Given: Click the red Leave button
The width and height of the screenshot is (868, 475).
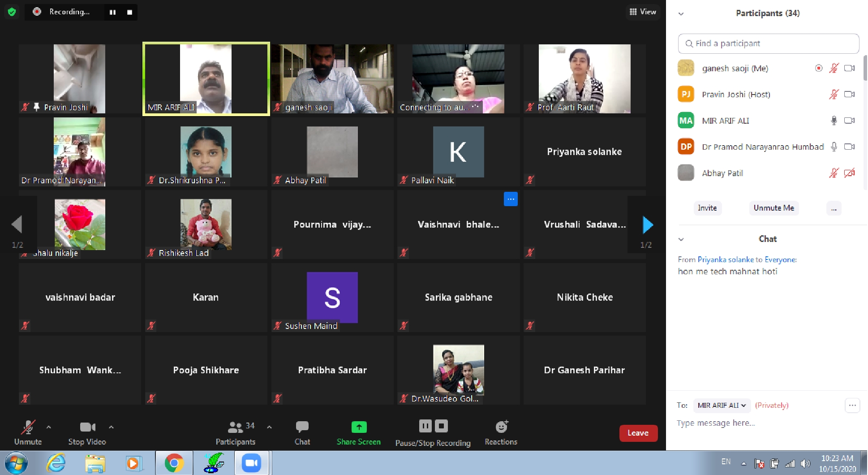Looking at the screenshot, I should [x=638, y=433].
